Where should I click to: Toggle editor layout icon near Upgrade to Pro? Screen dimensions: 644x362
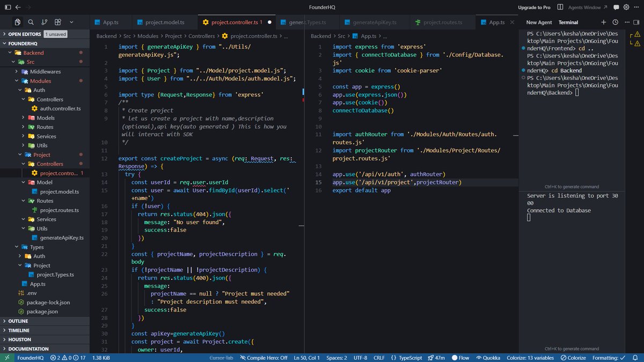(x=560, y=8)
